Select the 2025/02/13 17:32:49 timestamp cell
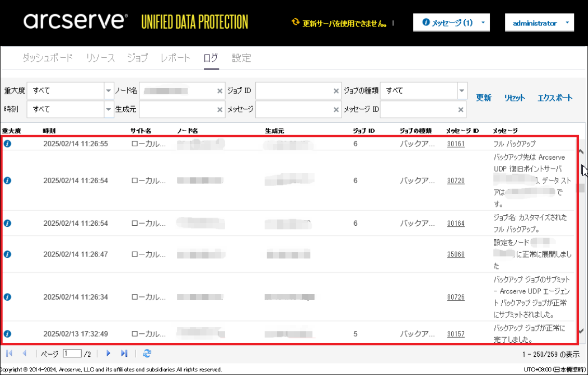This screenshot has width=588, height=375. (76, 334)
